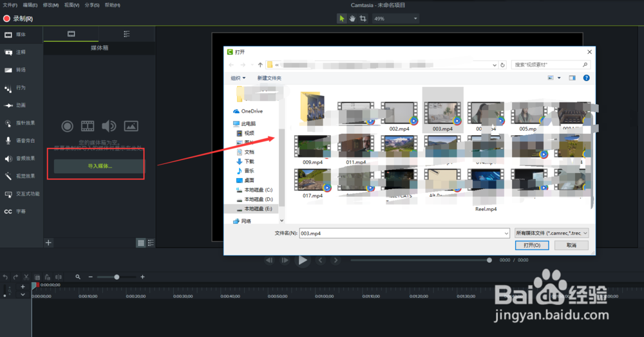Open the 所有媒体文件 file type dropdown
Image resolution: width=644 pixels, height=337 pixels.
552,233
